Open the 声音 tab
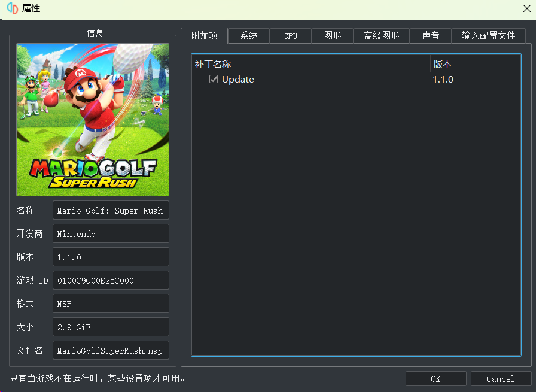The height and width of the screenshot is (392, 536). tap(430, 36)
